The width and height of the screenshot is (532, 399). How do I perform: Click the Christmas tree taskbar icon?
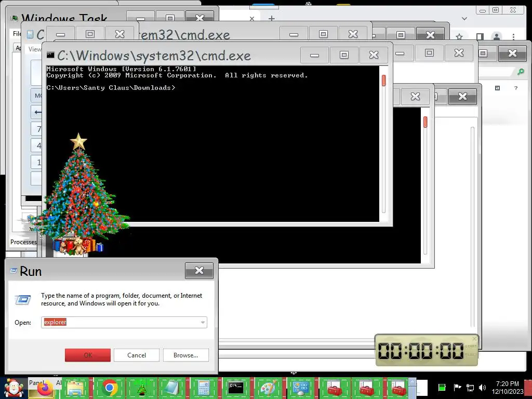point(141,388)
